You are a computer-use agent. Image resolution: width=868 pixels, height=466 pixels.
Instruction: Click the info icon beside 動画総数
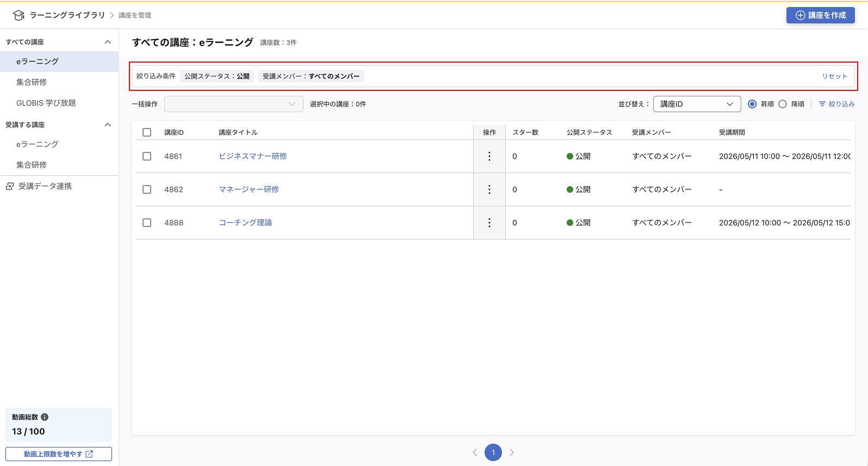(45, 417)
